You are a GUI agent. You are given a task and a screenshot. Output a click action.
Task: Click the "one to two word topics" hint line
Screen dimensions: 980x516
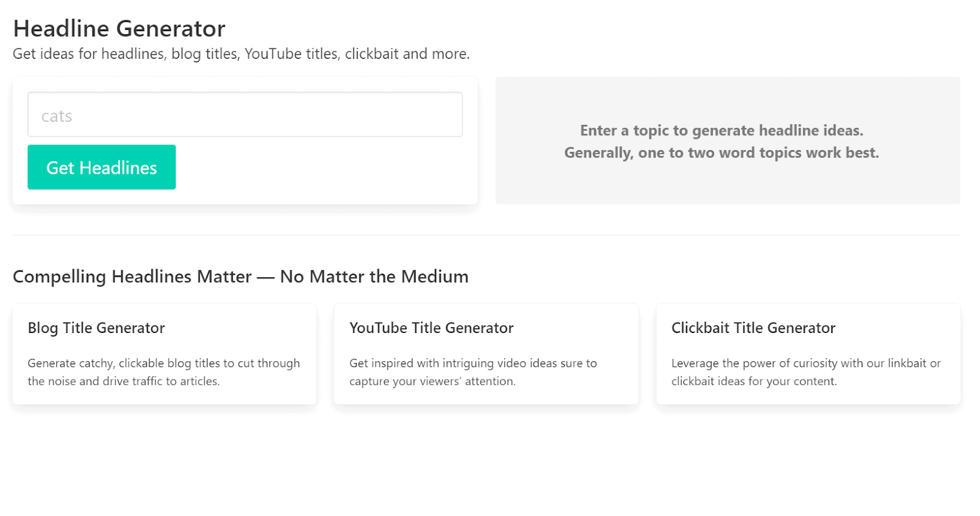[x=722, y=153]
